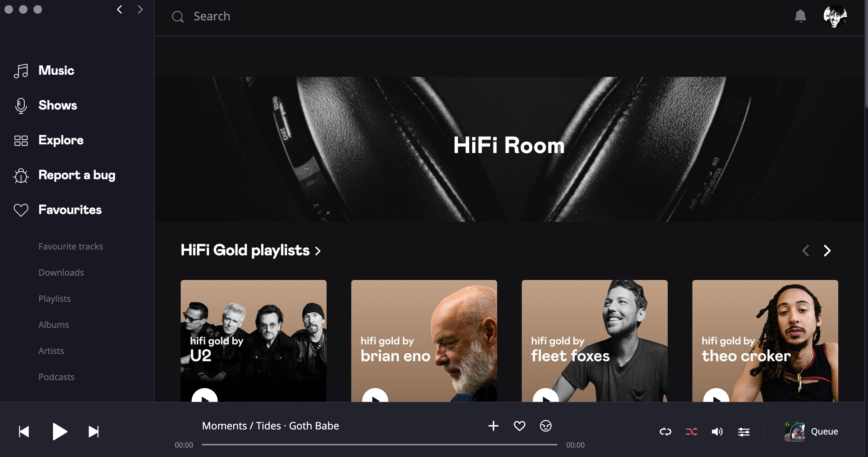The width and height of the screenshot is (868, 457).
Task: Click the page scrollbar on the right edge
Action: click(866, 54)
